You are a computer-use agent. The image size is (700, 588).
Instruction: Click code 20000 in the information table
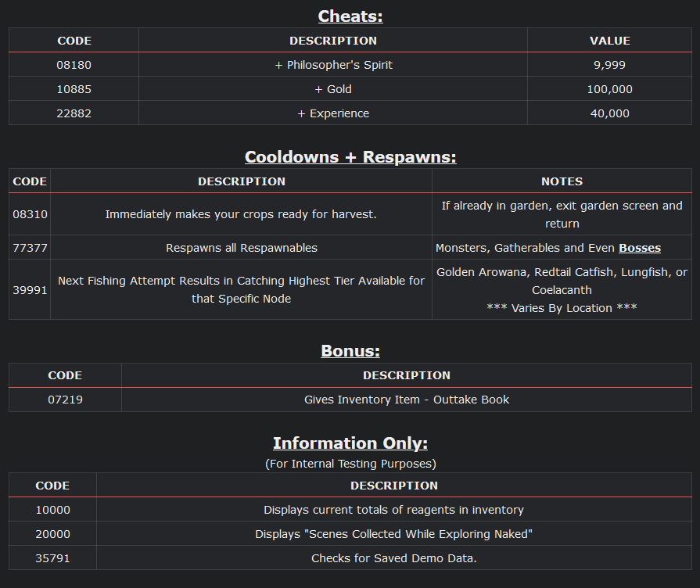point(52,534)
